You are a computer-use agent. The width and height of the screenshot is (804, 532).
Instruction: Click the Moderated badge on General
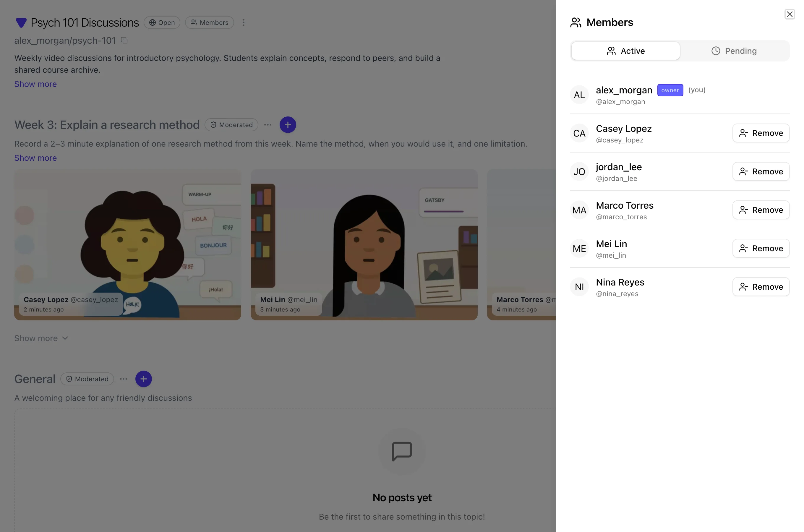click(87, 379)
